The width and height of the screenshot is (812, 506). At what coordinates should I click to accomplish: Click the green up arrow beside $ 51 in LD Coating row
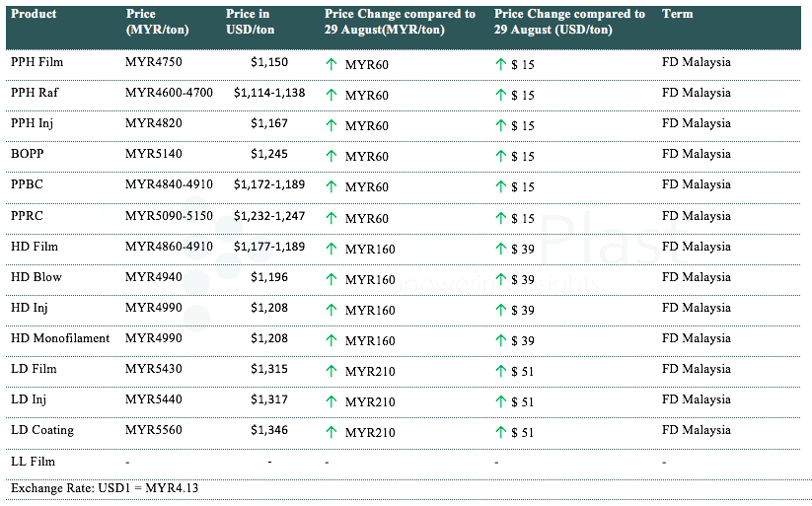click(x=501, y=433)
